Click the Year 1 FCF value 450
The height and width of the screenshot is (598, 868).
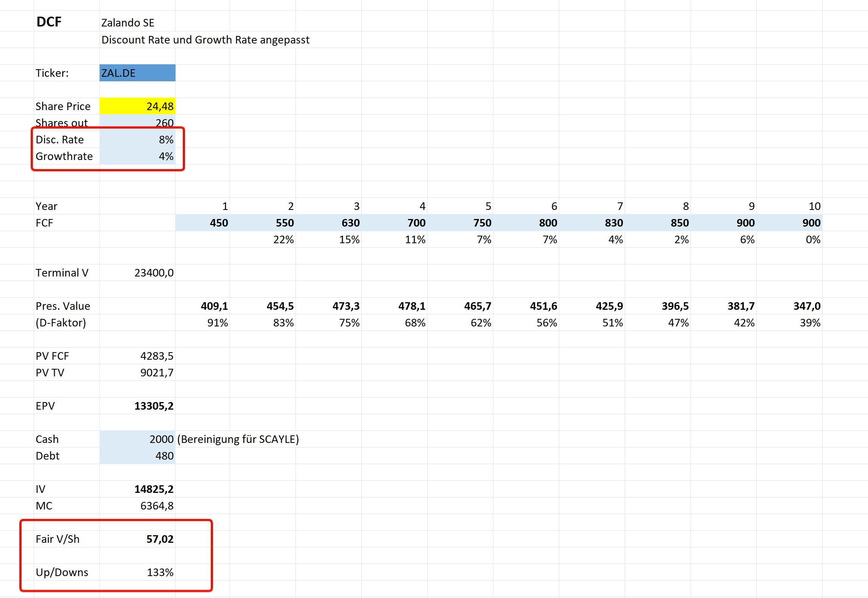point(203,223)
